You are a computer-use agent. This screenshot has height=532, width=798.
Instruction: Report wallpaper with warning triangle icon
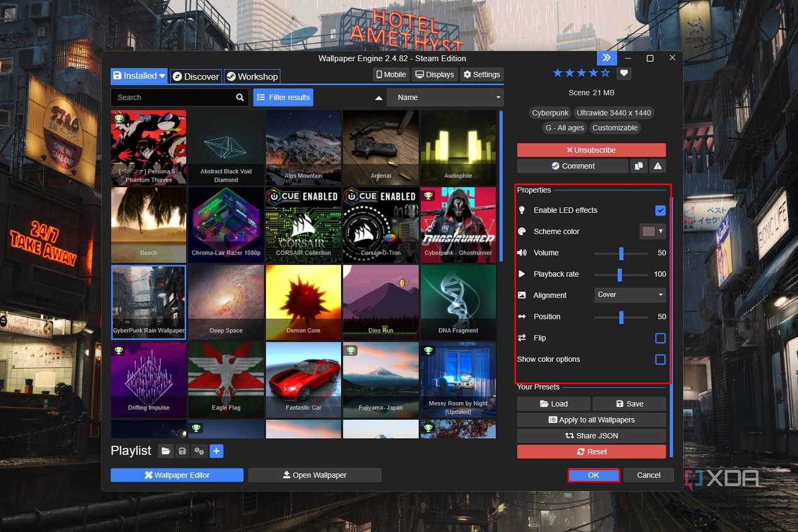pyautogui.click(x=657, y=166)
